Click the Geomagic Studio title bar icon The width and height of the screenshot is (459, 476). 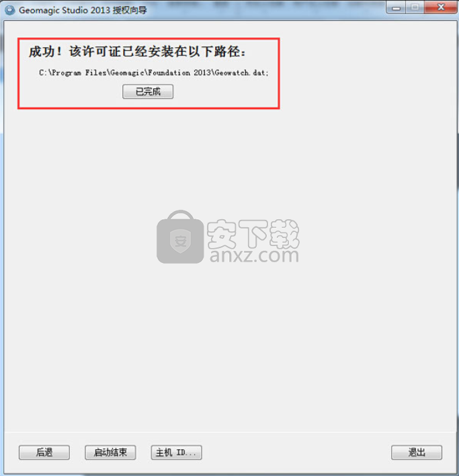tap(9, 10)
